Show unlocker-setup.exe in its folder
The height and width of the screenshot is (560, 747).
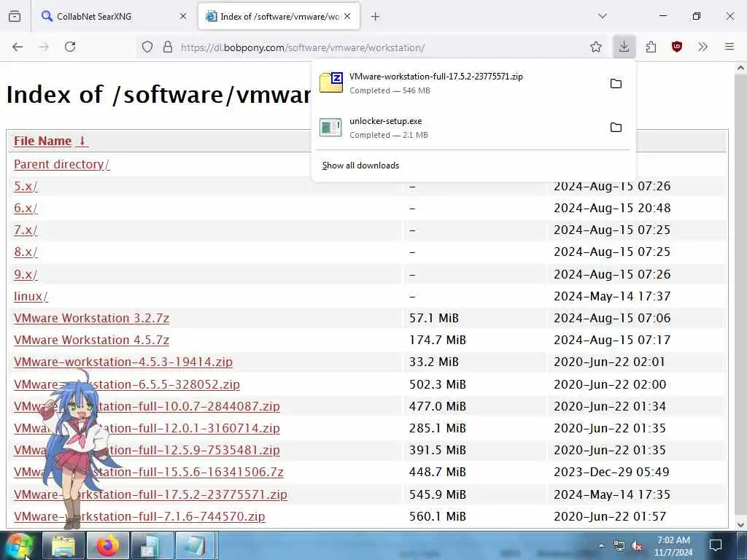click(x=616, y=127)
